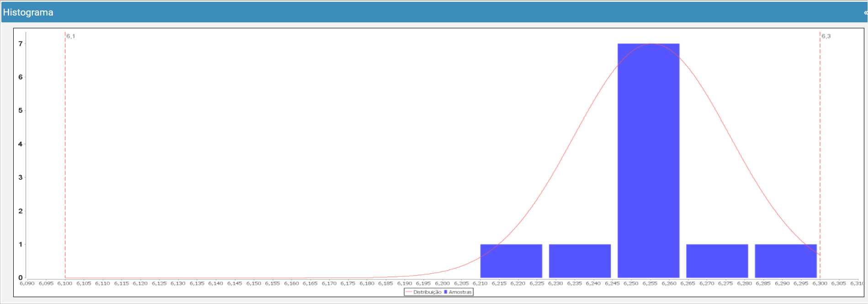This screenshot has width=868, height=304.
Task: Select the histogram bar between 6,265 and 6,280
Action: [x=717, y=261]
